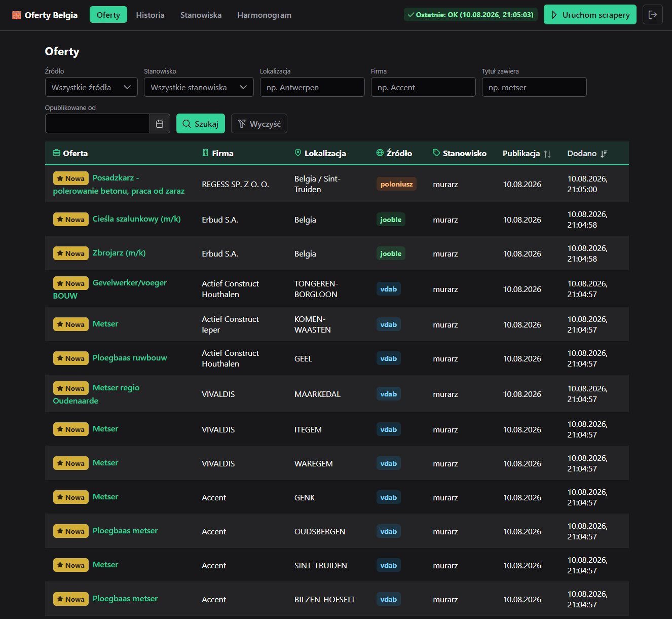This screenshot has width=672, height=619.
Task: Click the Dodano descending sort icon
Action: coord(604,154)
